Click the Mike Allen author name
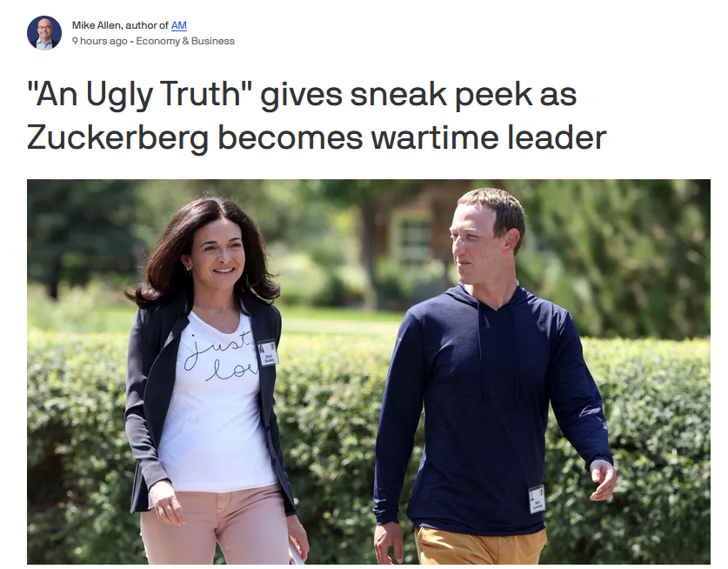 coord(96,25)
